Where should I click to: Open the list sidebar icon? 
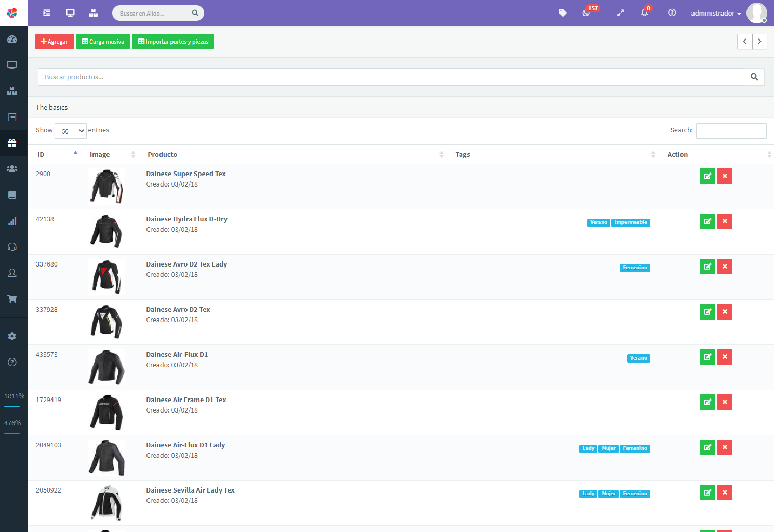point(12,117)
